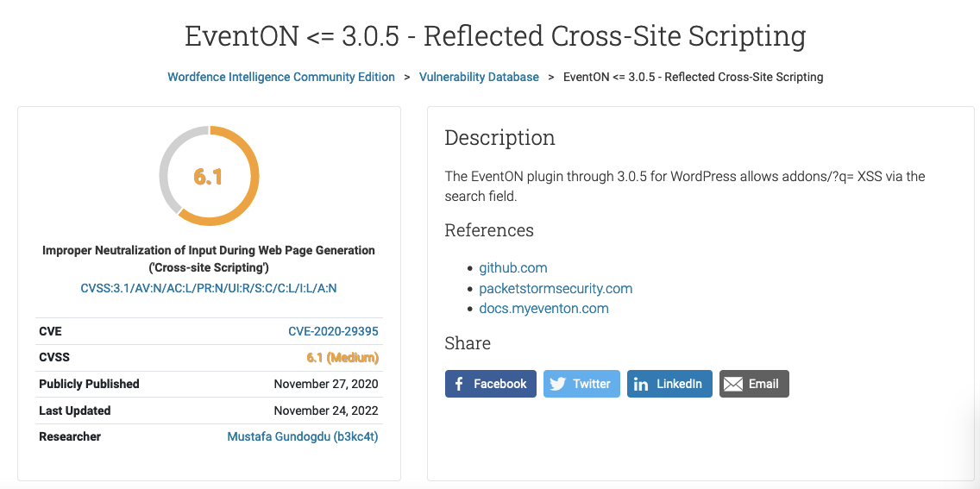Image resolution: width=980 pixels, height=489 pixels.
Task: Open the github.com reference
Action: coord(513,268)
